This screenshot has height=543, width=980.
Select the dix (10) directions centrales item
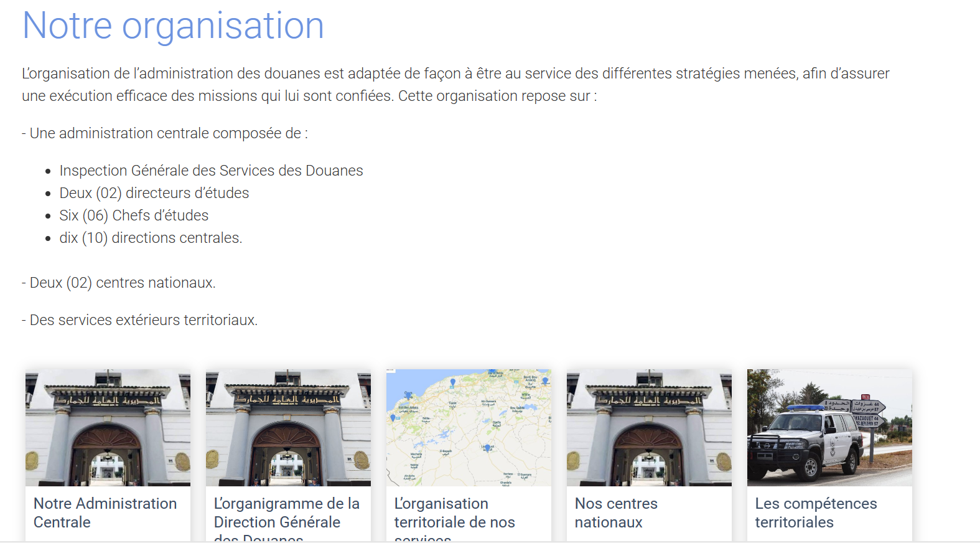151,238
